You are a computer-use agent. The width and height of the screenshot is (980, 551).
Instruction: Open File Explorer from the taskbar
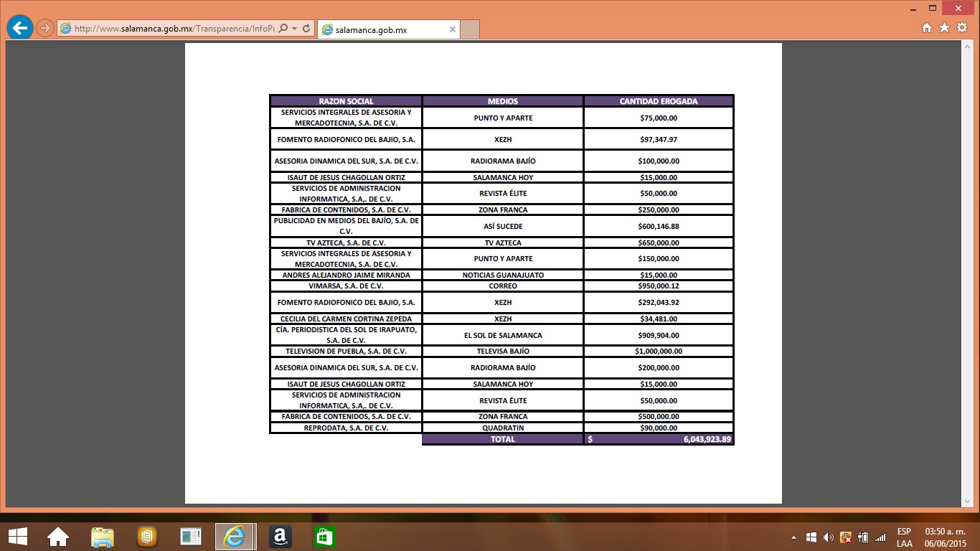pos(103,537)
